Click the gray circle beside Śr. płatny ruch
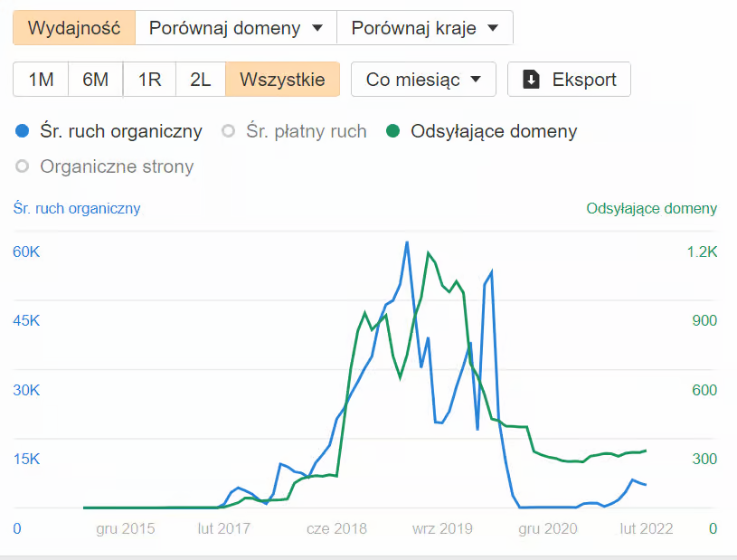This screenshot has width=737, height=560. pos(226,130)
